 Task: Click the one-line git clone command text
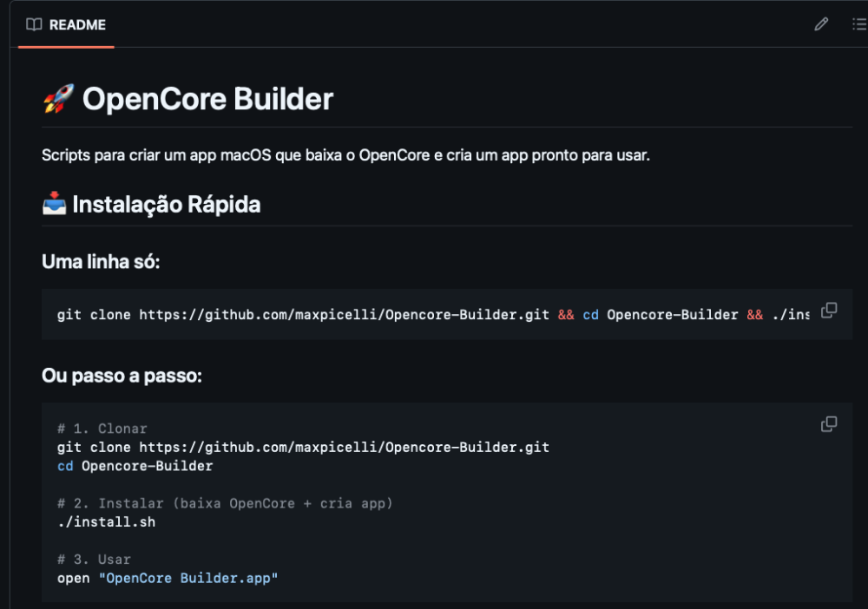click(x=433, y=315)
